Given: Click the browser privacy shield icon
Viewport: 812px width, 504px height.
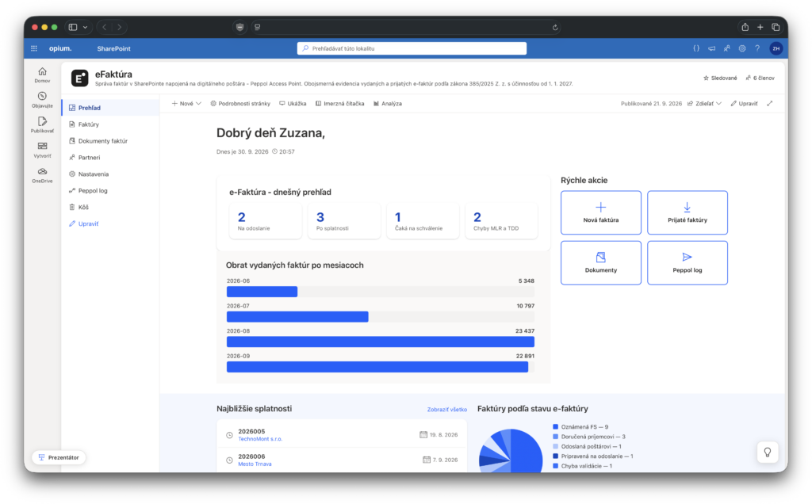Looking at the screenshot, I should click(239, 28).
